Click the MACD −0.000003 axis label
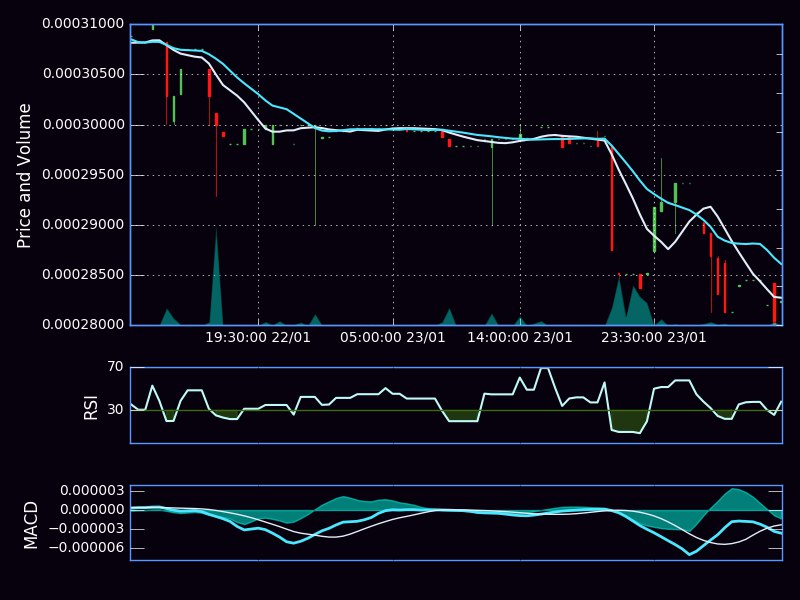Screen dimensions: 800x600 click(87, 529)
